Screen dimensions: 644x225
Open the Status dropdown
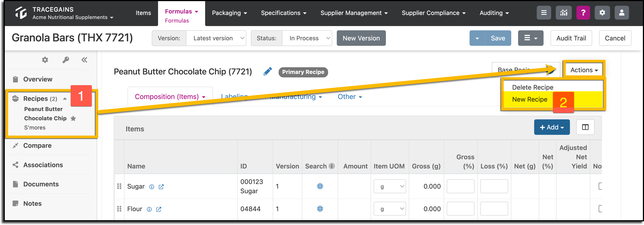[307, 38]
